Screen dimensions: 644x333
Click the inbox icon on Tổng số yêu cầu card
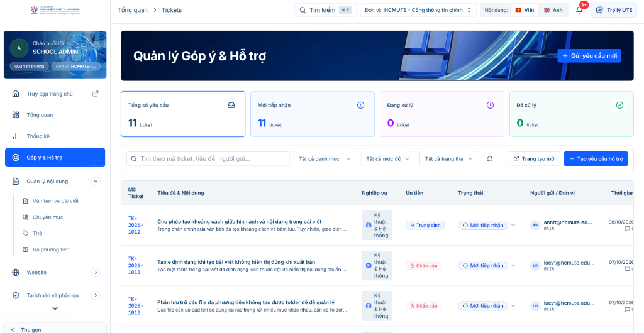231,105
